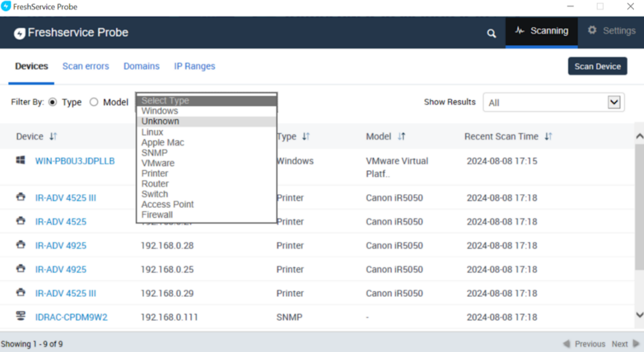Open the IR-ADV 4525 device link
This screenshot has height=352, width=644.
click(61, 222)
